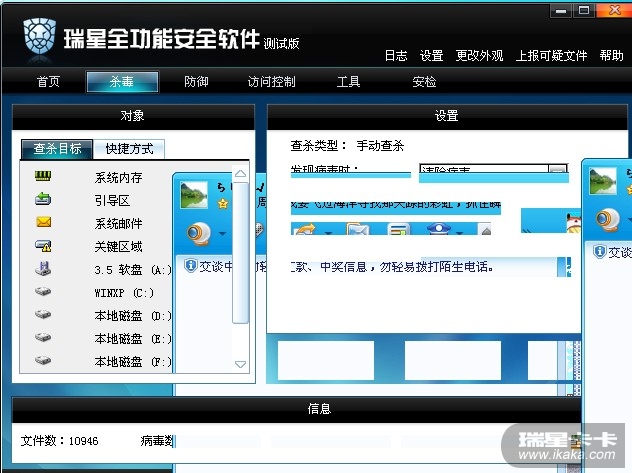Image resolution: width=632 pixels, height=473 pixels.
Task: Expand the arrow next to the left webcam icon
Action: point(222,234)
